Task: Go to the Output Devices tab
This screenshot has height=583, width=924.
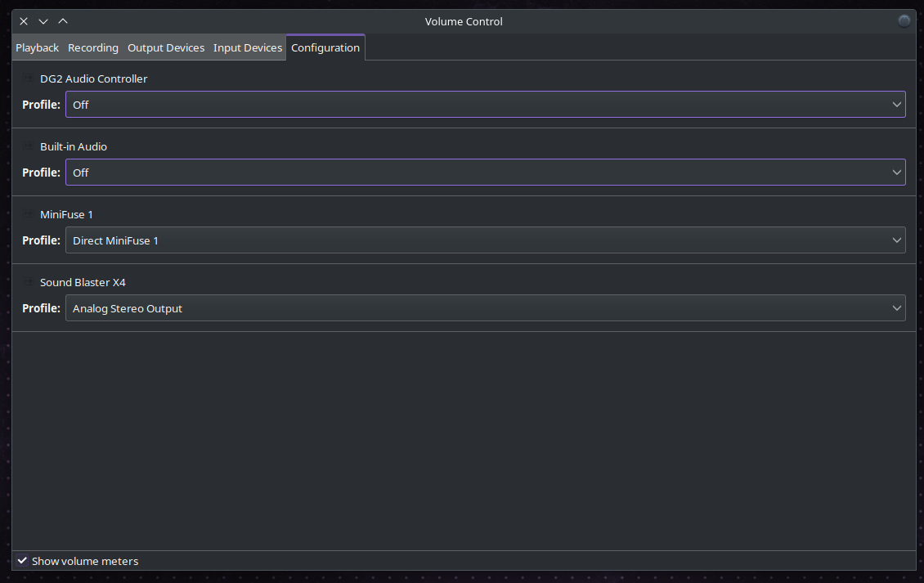Action: click(x=166, y=47)
